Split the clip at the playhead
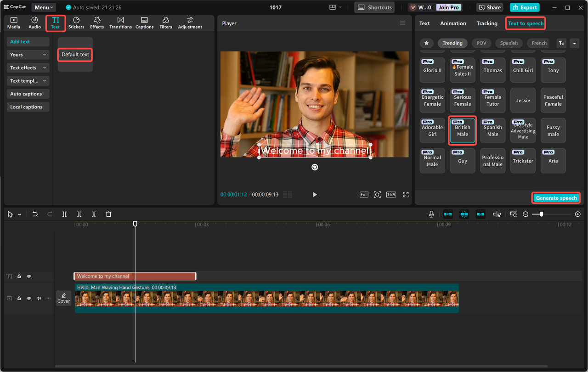Screen dimensions: 588x372 coord(64,214)
